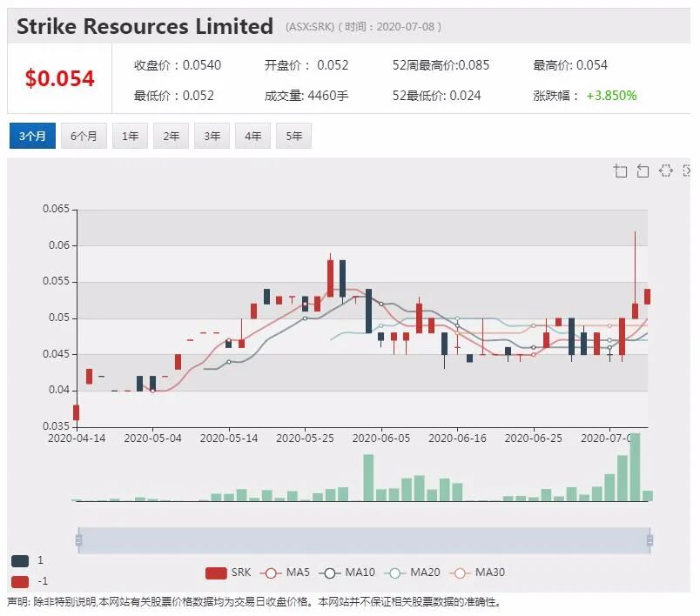Click the y-axis value 0.065

pos(57,209)
